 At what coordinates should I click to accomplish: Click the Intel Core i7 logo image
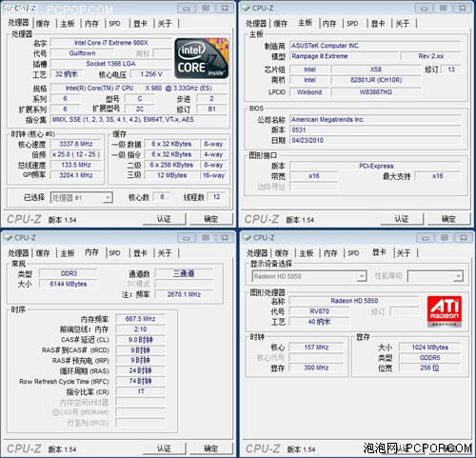click(x=202, y=58)
